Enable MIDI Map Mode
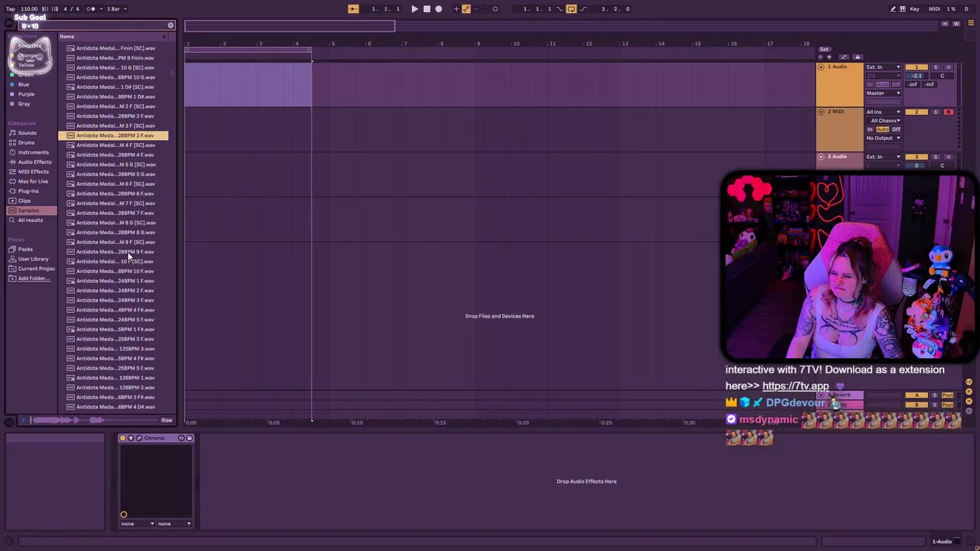The width and height of the screenshot is (980, 551). (934, 9)
